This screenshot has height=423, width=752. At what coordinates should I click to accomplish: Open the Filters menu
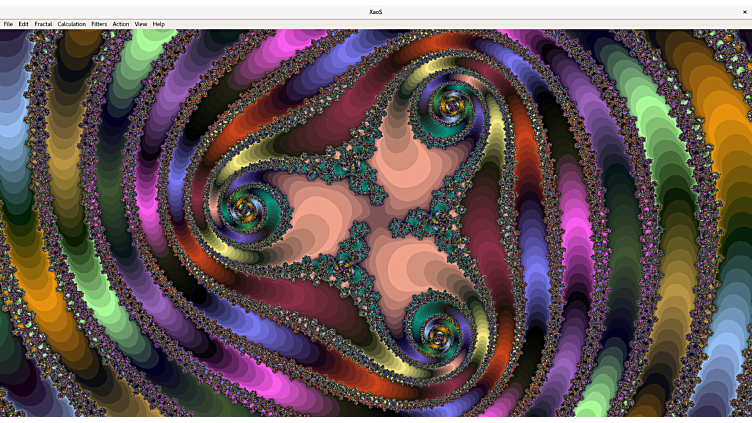99,24
